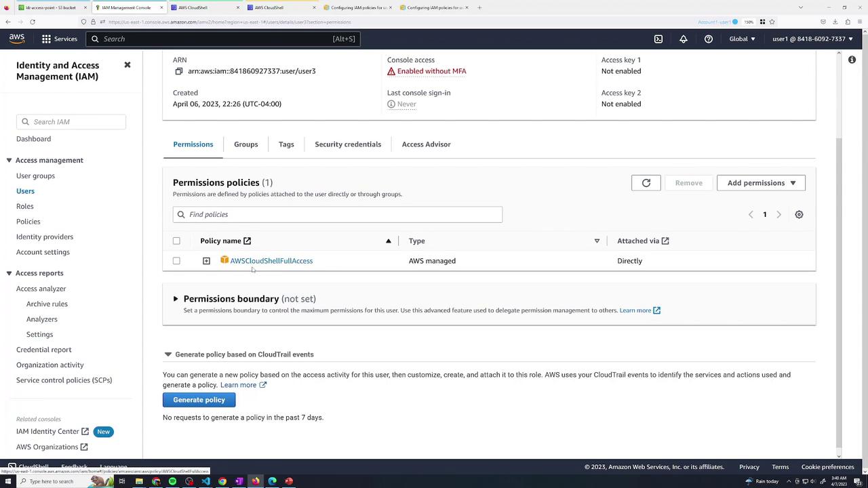Screen dimensions: 868x488
Task: Click the AWS console top search box
Action: 222,39
